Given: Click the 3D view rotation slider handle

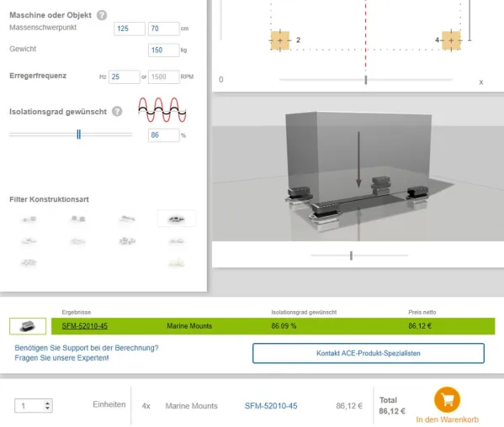Looking at the screenshot, I should [351, 256].
